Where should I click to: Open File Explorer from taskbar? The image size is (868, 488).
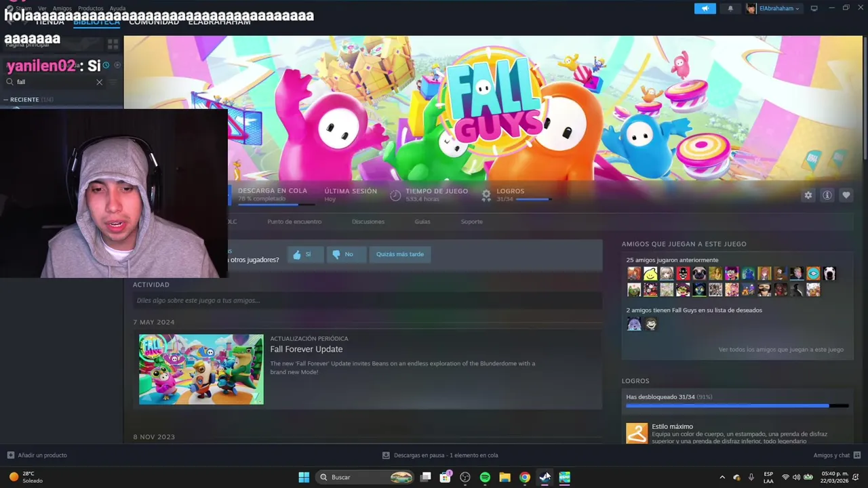coord(505,477)
